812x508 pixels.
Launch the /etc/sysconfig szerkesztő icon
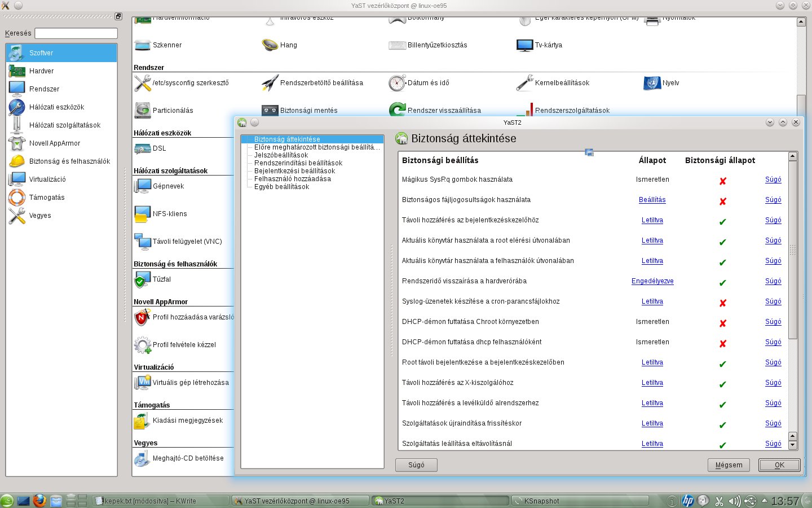pyautogui.click(x=142, y=83)
